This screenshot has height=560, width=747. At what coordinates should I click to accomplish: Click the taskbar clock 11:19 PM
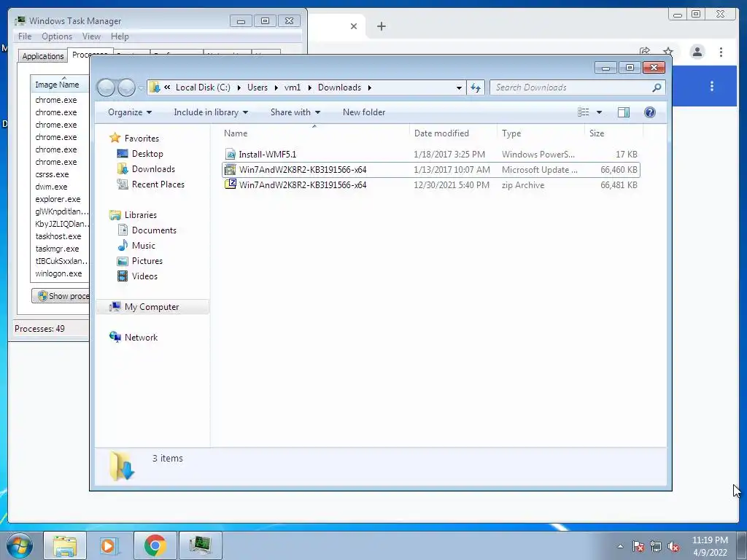pyautogui.click(x=710, y=540)
